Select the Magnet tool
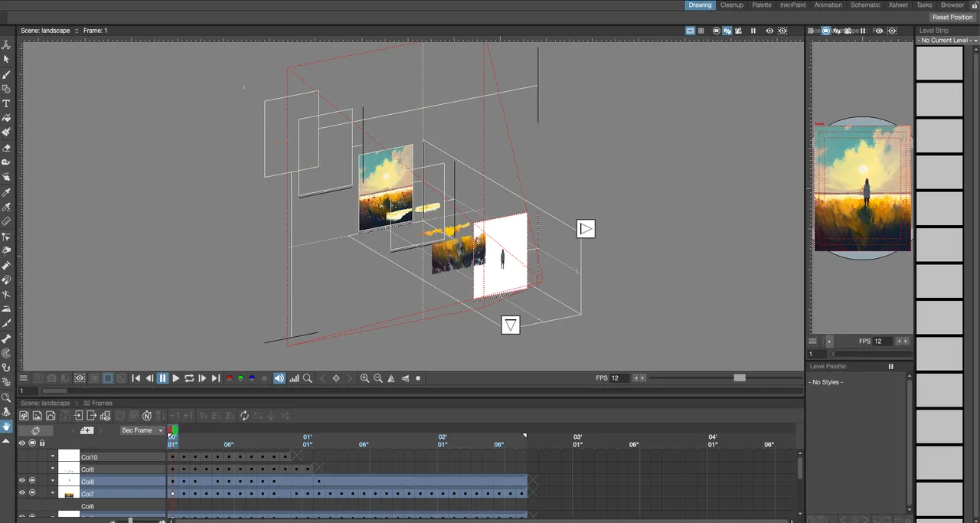The height and width of the screenshot is (523, 980). pyautogui.click(x=6, y=280)
